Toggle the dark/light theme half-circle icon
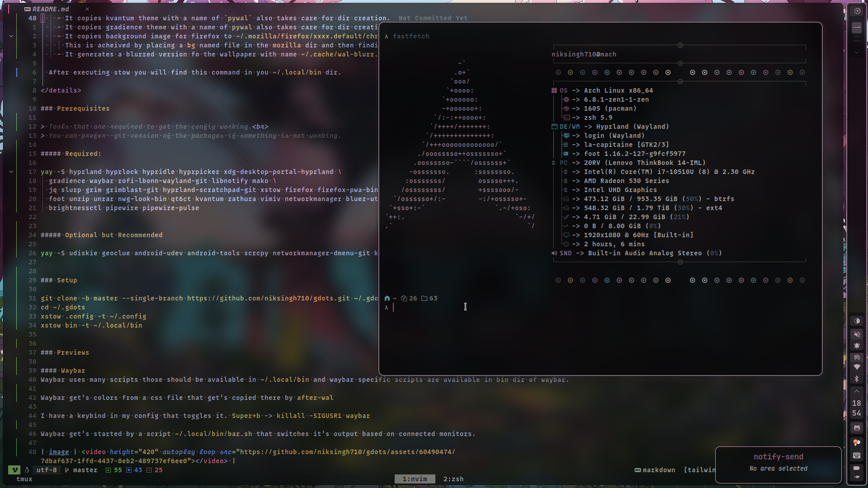 [857, 321]
